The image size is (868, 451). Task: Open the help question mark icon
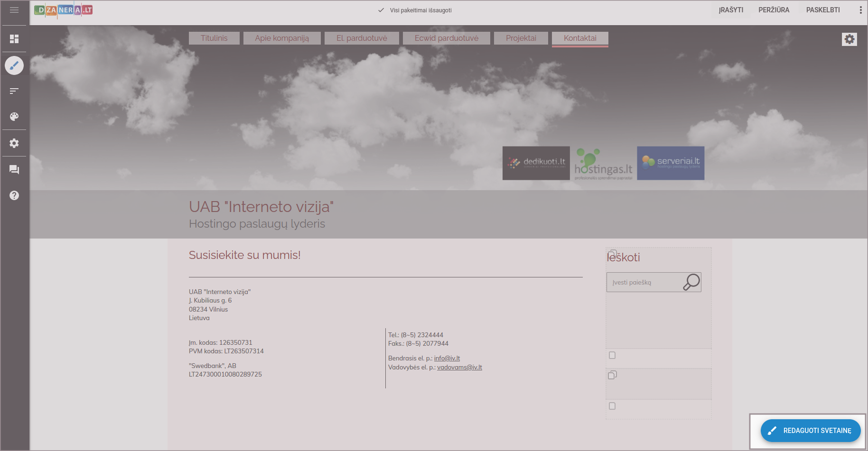(14, 195)
